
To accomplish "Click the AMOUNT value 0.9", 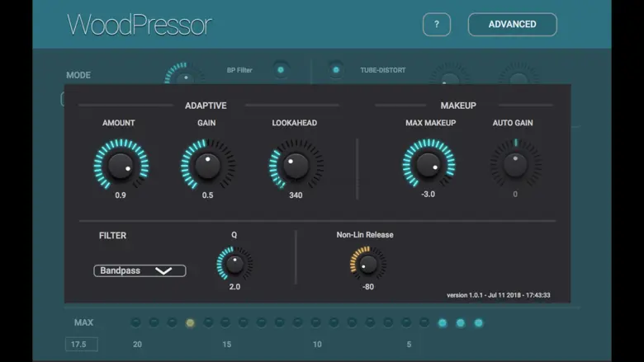I will 121,195.
